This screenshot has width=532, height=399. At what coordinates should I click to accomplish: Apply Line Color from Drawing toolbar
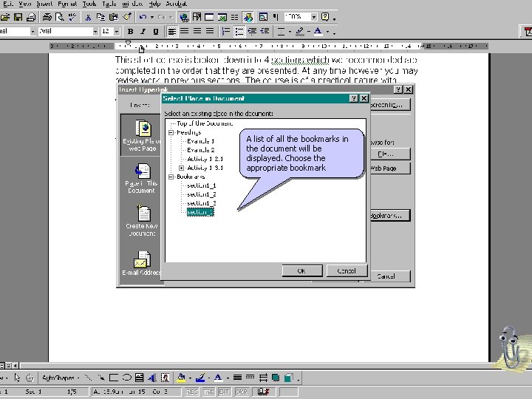click(200, 378)
